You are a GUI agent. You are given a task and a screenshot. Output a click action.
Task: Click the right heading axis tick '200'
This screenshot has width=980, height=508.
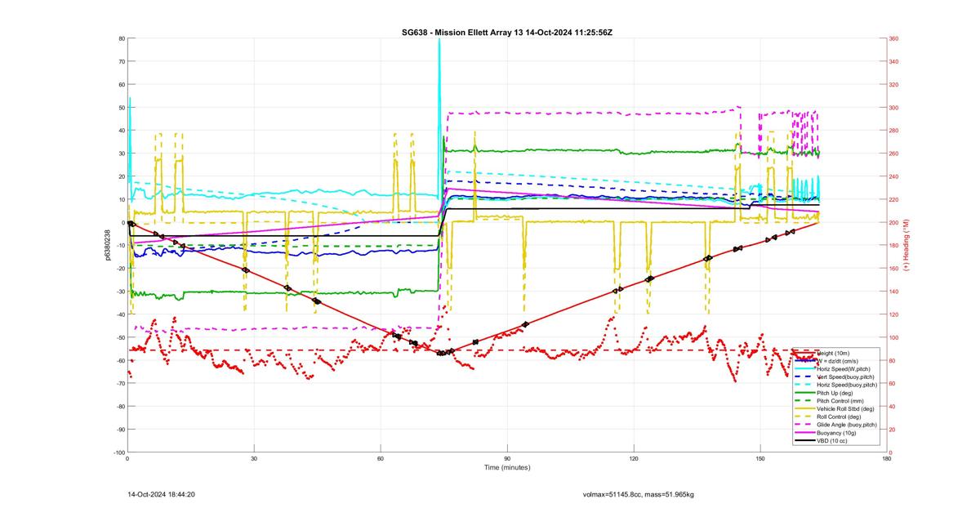pyautogui.click(x=894, y=222)
